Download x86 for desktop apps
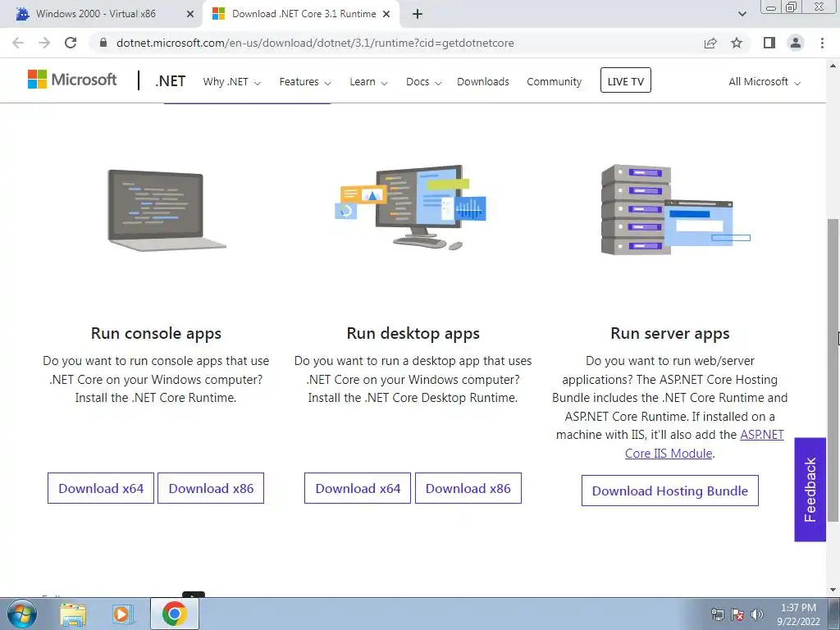Screen dimensions: 840x630 pyautogui.click(x=468, y=488)
